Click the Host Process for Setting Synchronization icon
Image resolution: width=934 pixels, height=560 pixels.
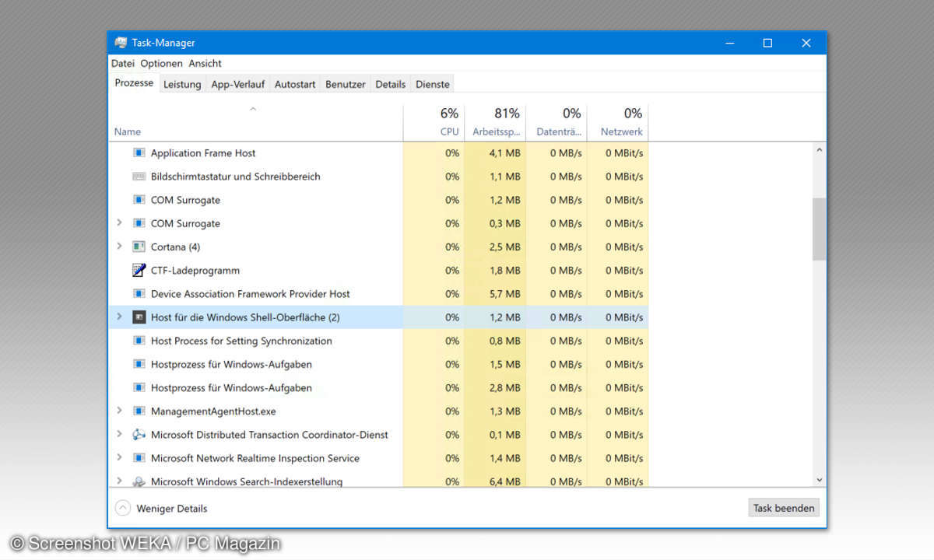point(139,341)
